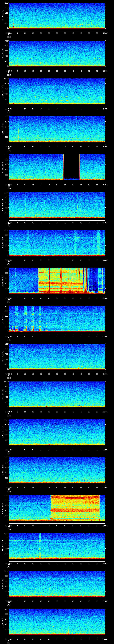Select the 17:00 end time tick label
The image size is (114, 644).
point(105,109)
